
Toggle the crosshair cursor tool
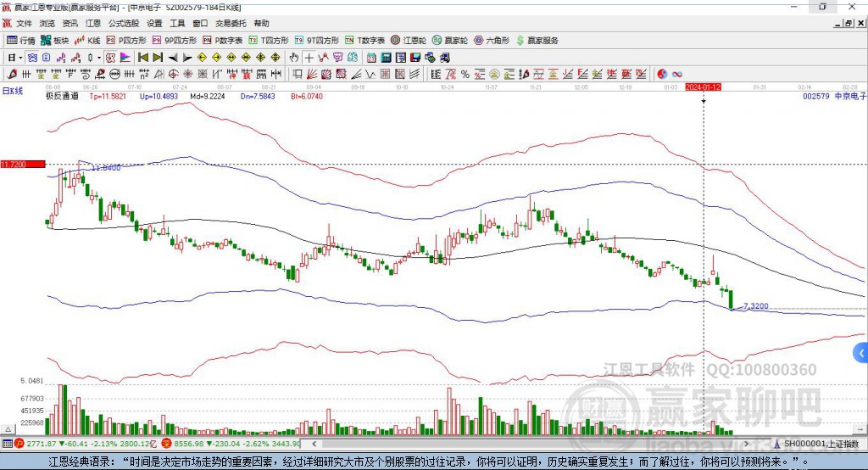coord(309,58)
